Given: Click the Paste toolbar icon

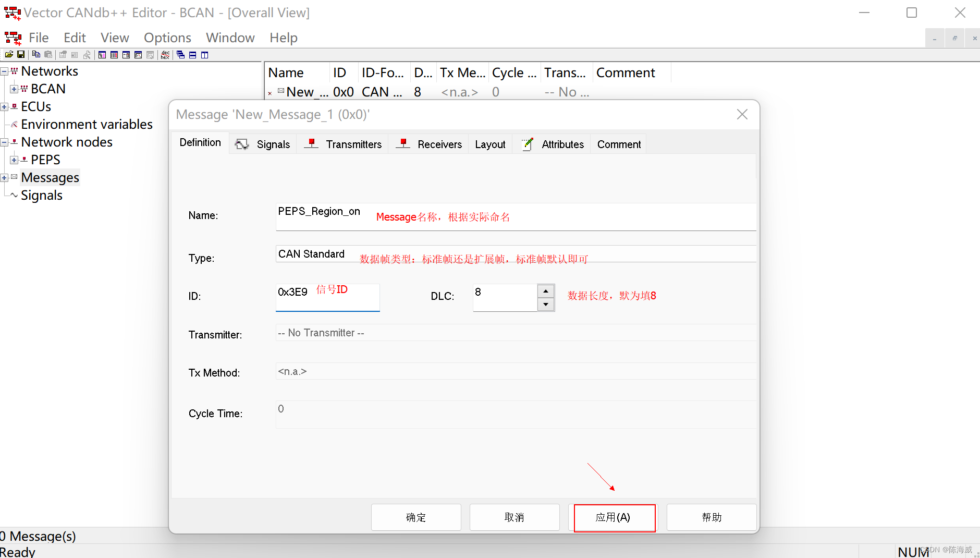Looking at the screenshot, I should 47,54.
